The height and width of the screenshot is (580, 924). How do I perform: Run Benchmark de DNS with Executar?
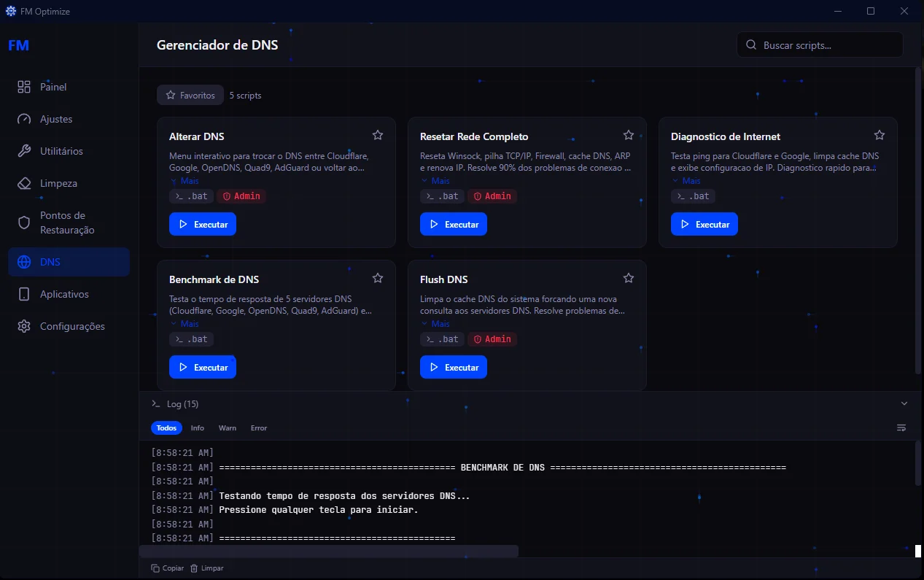pos(203,367)
